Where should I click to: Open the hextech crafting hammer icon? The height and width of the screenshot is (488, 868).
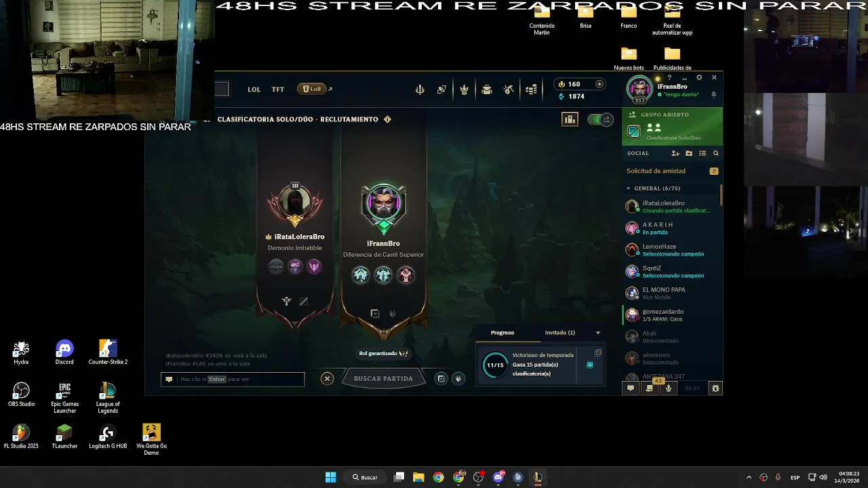coord(509,89)
